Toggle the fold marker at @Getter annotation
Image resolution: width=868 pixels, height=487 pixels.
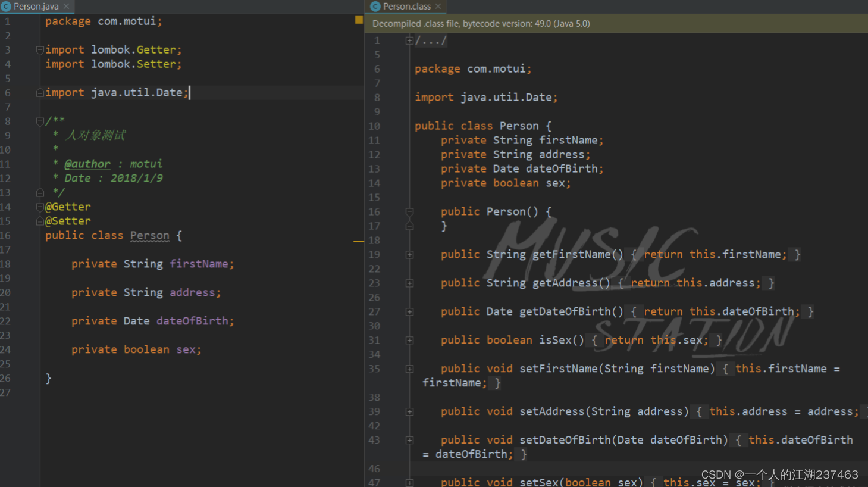point(40,207)
